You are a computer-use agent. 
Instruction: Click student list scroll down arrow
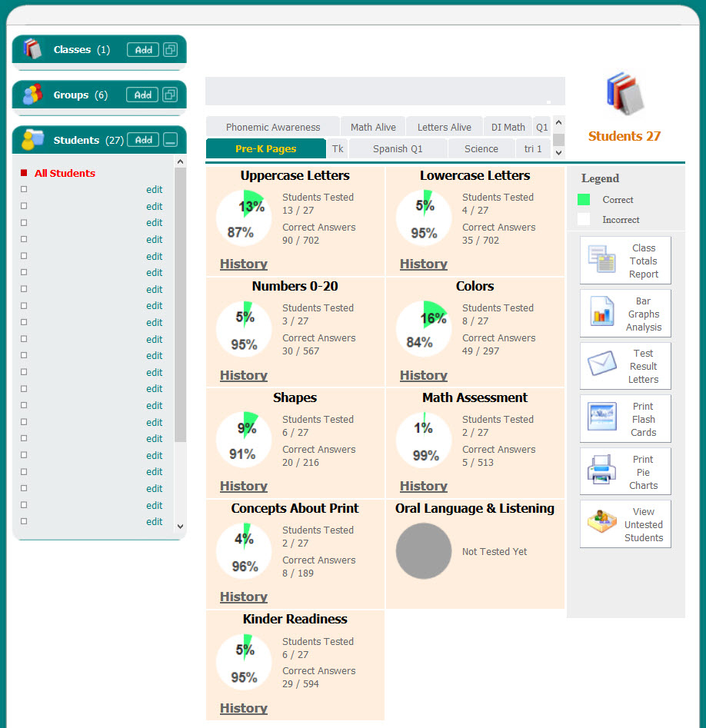pos(180,527)
